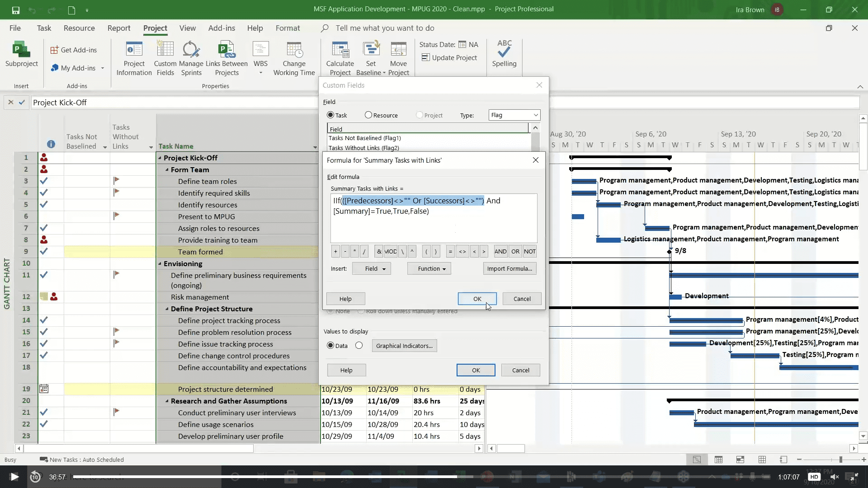
Task: Open Links Between Projects
Action: coord(226,59)
